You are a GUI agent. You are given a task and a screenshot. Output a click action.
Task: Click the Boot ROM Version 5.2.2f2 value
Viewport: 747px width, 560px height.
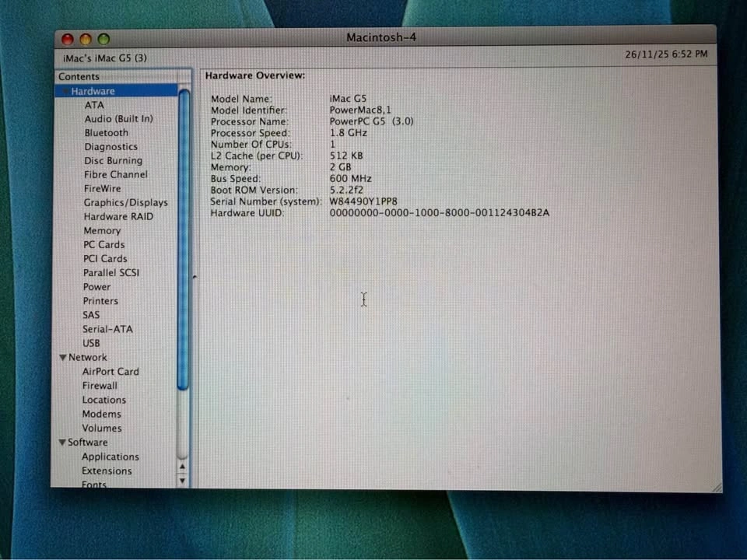pos(346,190)
